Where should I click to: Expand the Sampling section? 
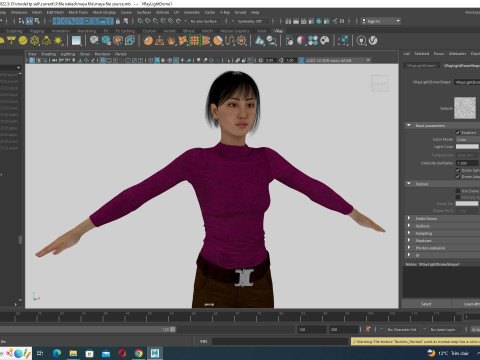point(409,233)
